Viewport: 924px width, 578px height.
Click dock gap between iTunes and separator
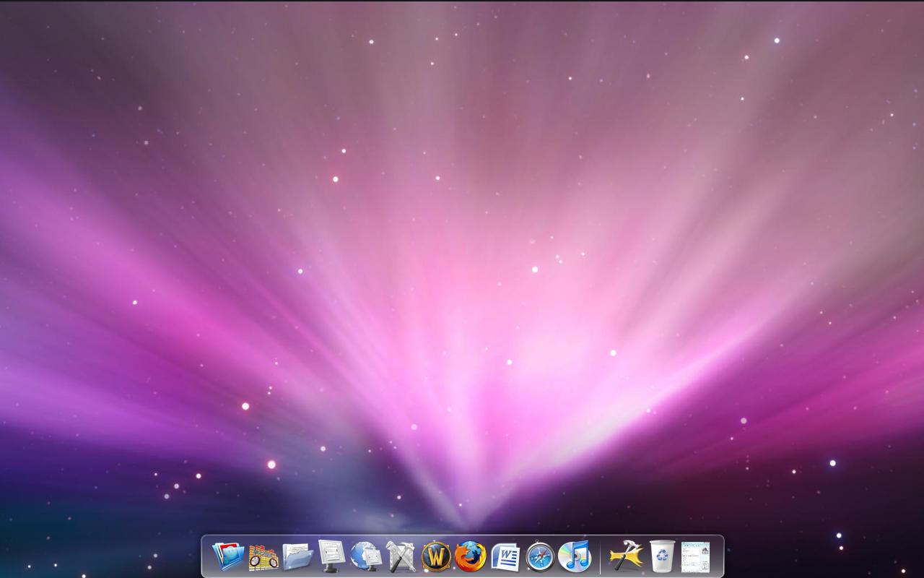(x=595, y=558)
